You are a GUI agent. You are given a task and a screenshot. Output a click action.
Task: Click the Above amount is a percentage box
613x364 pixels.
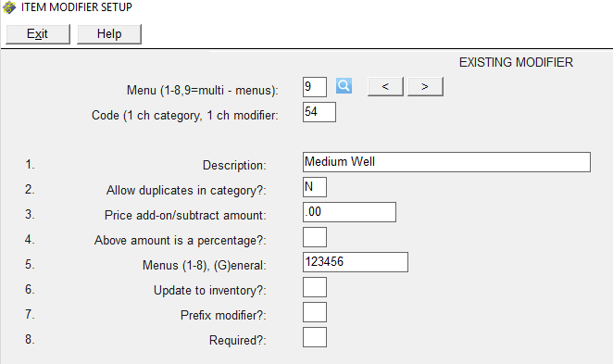click(315, 237)
